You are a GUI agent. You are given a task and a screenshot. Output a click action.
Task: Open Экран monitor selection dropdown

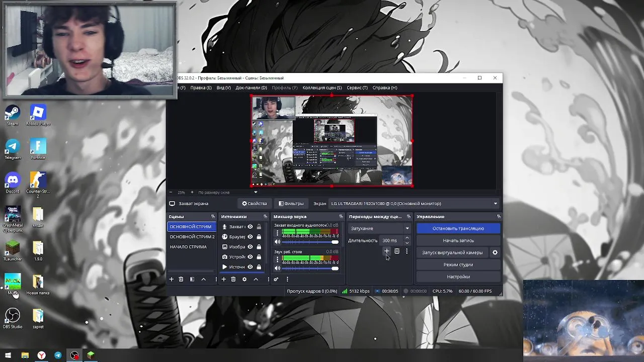(414, 204)
